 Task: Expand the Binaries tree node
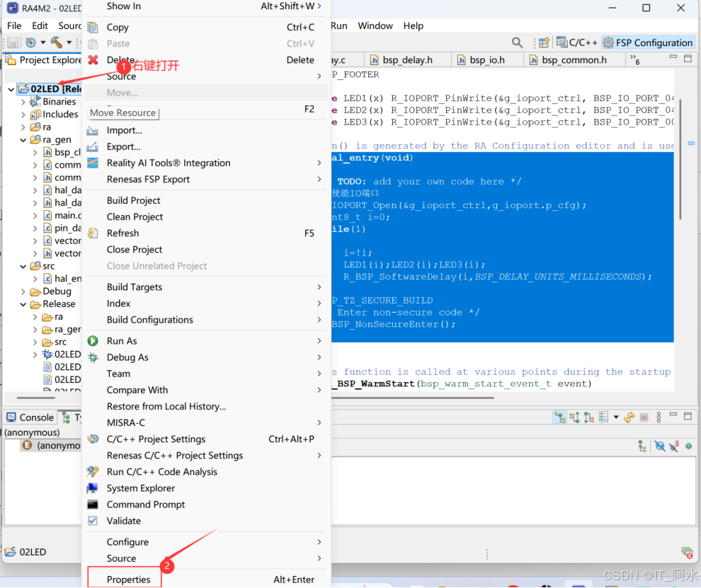[x=23, y=102]
